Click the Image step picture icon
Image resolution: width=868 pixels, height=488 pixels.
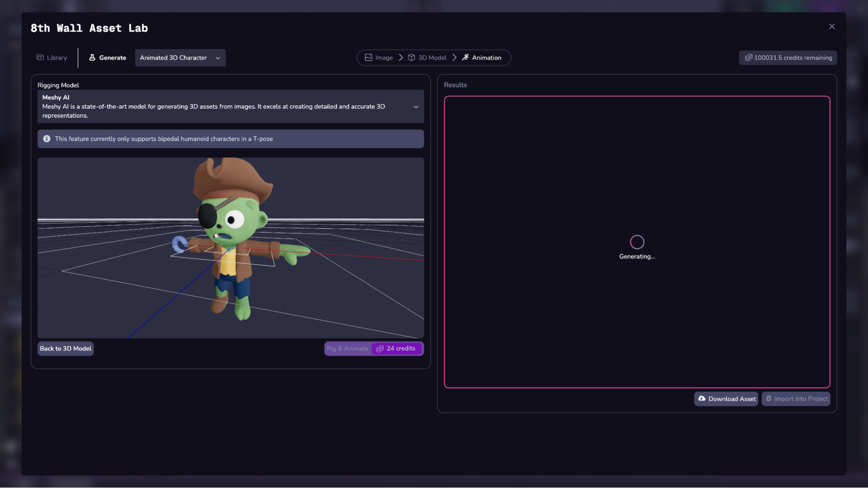[x=368, y=58]
